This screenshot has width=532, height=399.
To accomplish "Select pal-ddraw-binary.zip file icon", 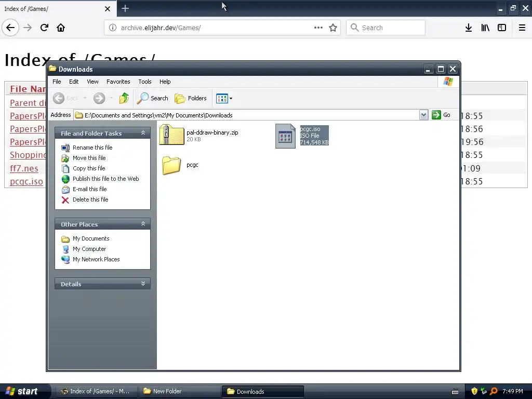I will pos(171,135).
